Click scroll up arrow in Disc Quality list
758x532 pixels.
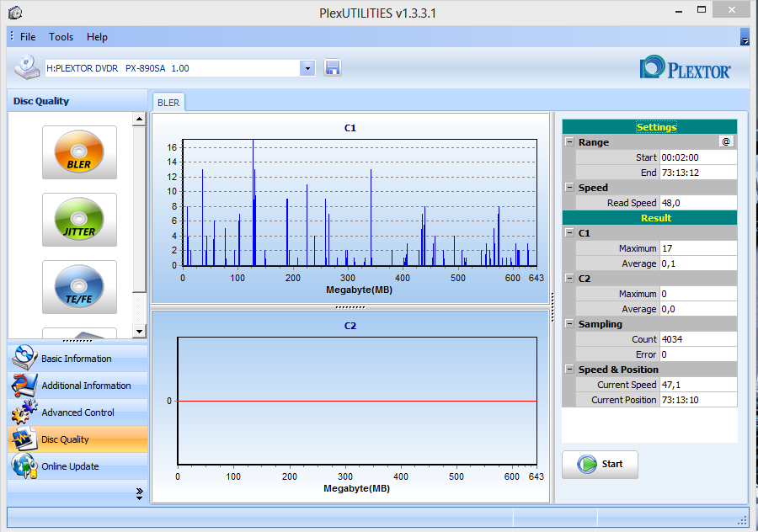(139, 119)
